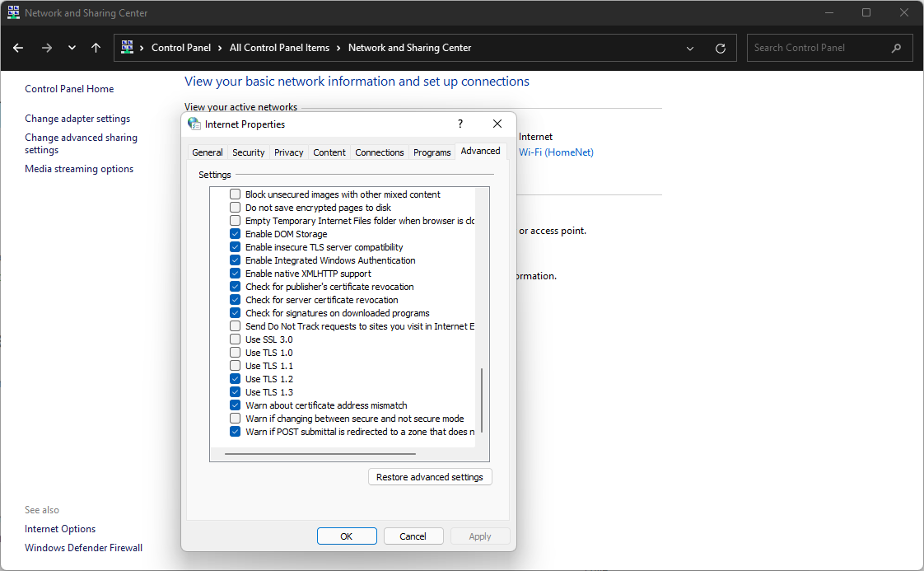
Task: Click Restore advanced settings button
Action: click(x=430, y=477)
